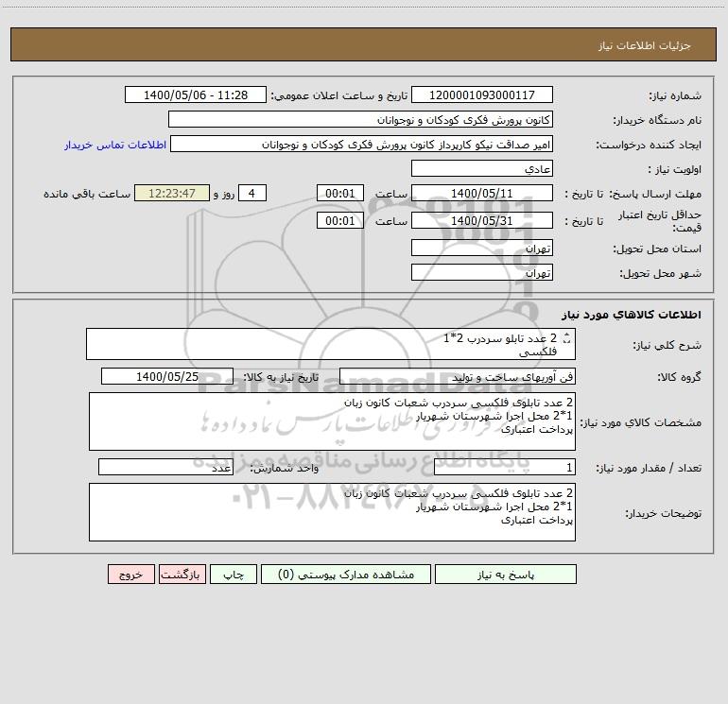Viewport: 728px width, 704px height.
Task: Click the 'تاریخ و ساعت اعلان عمومی:' label
Action: pos(339,95)
